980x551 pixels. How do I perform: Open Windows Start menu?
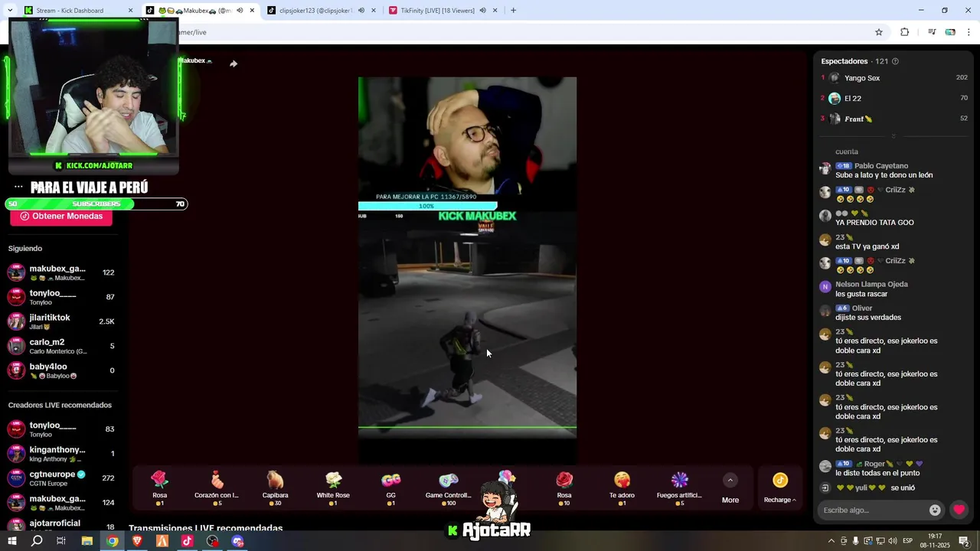pos(12,541)
